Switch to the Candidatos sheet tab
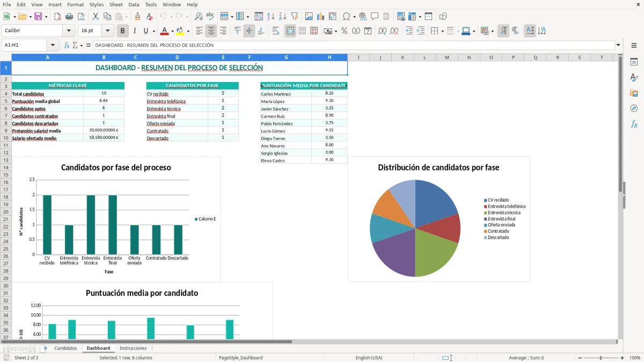This screenshot has height=362, width=644. [x=65, y=348]
